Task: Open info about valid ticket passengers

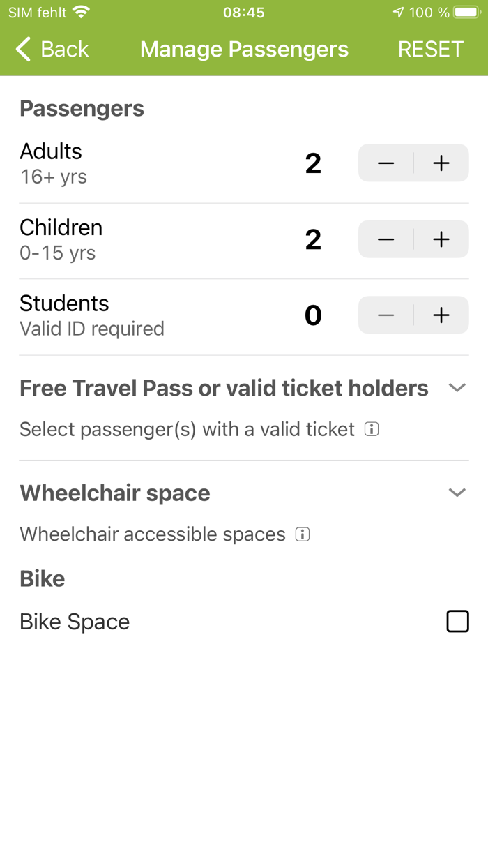Action: (372, 429)
